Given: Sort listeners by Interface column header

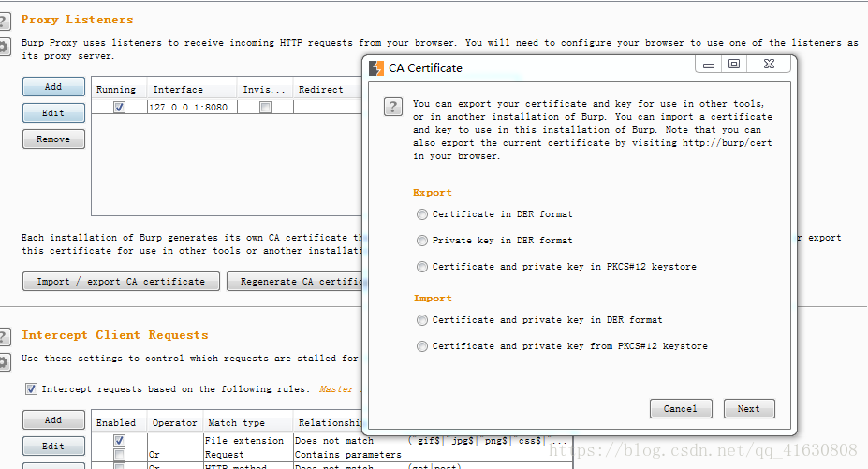Looking at the screenshot, I should (192, 89).
